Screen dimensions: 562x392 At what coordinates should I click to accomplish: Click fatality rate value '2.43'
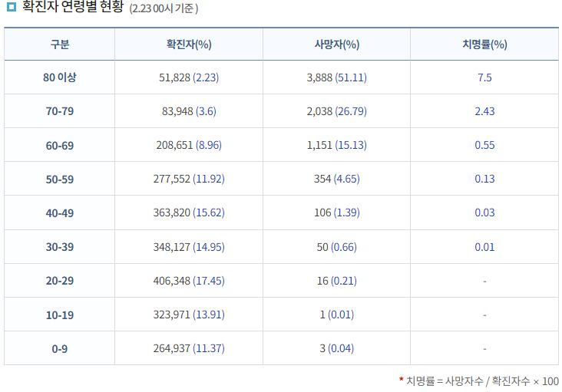pyautogui.click(x=484, y=111)
